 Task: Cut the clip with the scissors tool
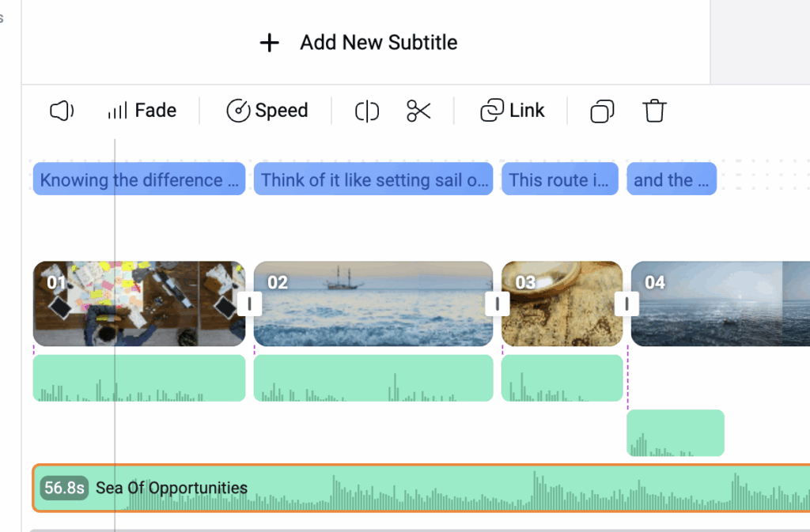pyautogui.click(x=418, y=111)
